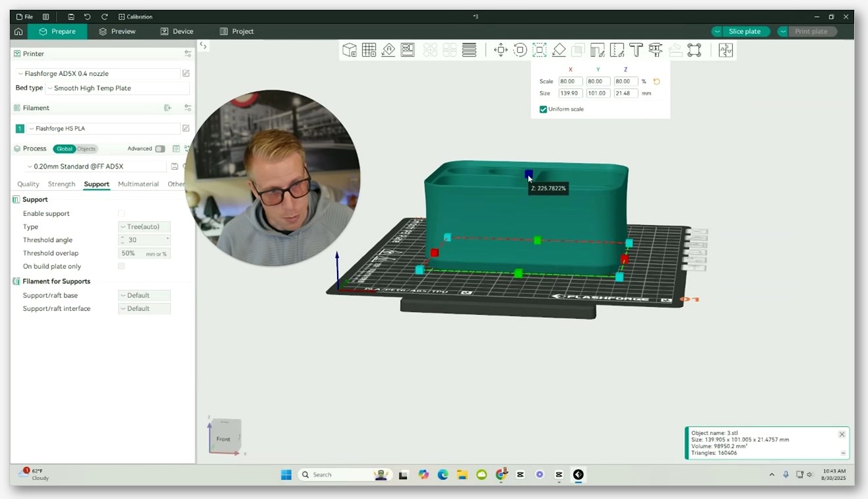Switch to the Preview tab
868x499 pixels.
tap(117, 32)
